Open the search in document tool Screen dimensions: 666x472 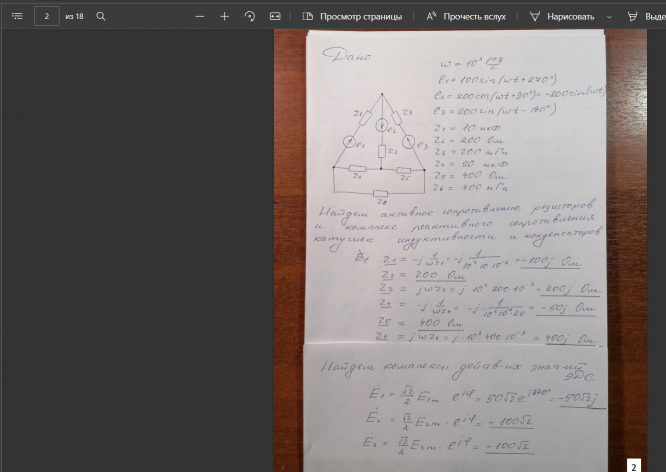click(x=101, y=16)
